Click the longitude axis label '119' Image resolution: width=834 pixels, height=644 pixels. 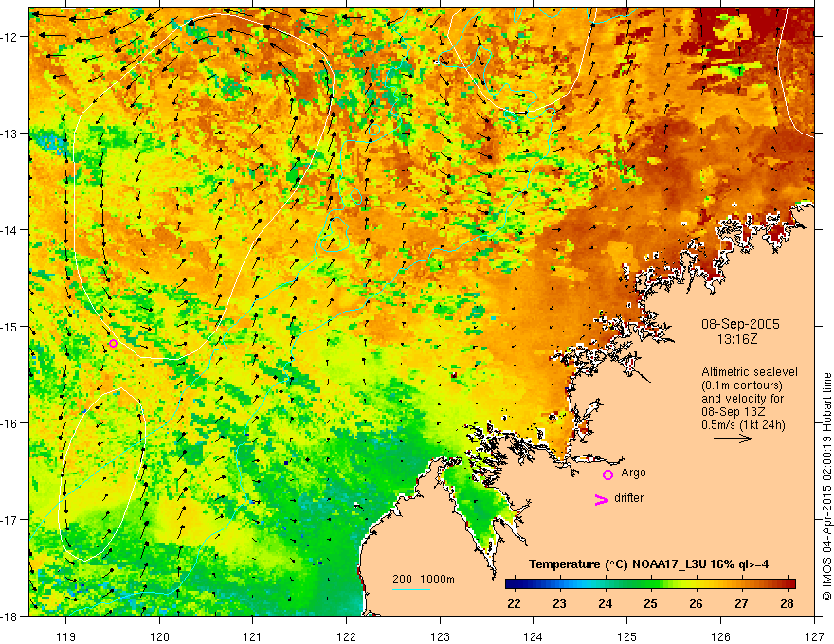pos(66,636)
